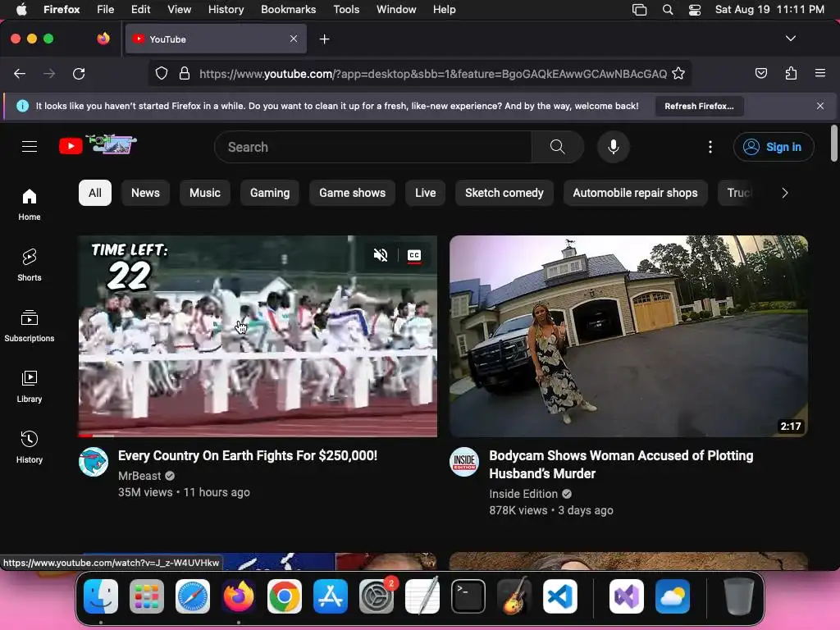Open Library in sidebar
The height and width of the screenshot is (630, 840).
pyautogui.click(x=30, y=387)
